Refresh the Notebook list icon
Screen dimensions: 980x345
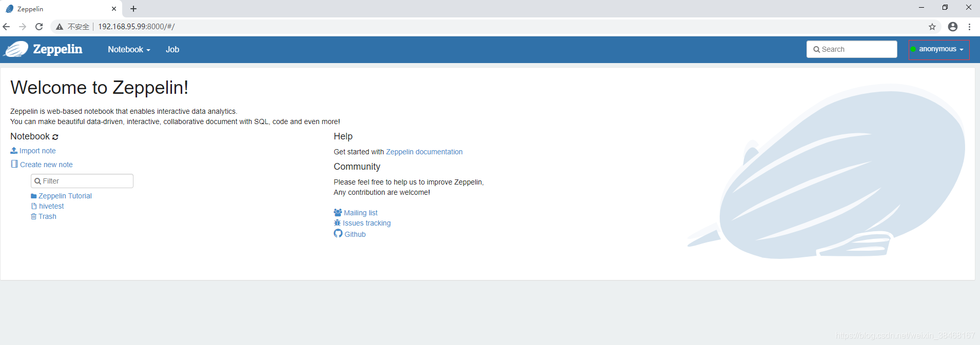pyautogui.click(x=55, y=137)
